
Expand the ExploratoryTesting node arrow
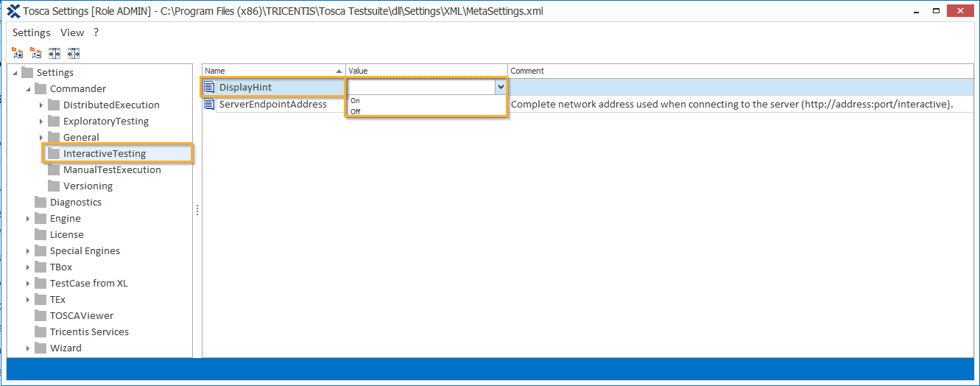coord(41,121)
